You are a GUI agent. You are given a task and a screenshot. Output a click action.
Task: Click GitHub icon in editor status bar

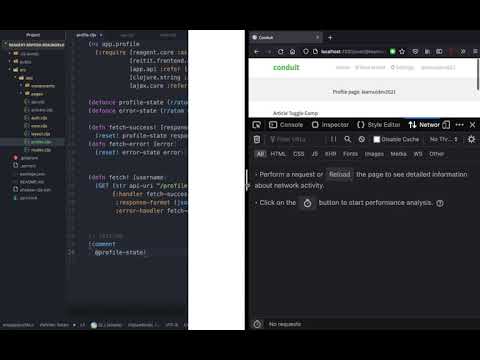pyautogui.click(x=94, y=325)
